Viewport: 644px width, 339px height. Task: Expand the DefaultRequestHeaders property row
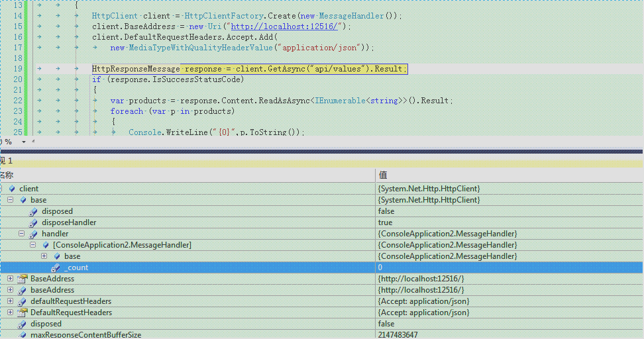(10, 313)
